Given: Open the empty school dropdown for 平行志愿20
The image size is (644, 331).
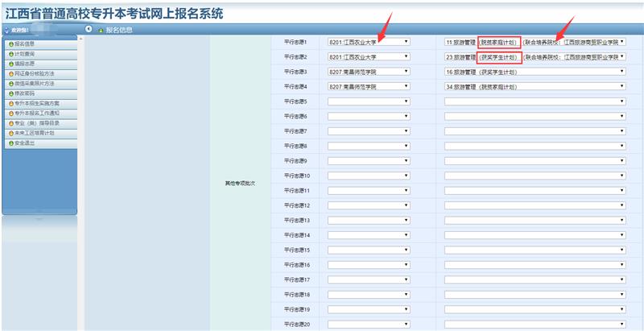Looking at the screenshot, I should click(x=369, y=325).
